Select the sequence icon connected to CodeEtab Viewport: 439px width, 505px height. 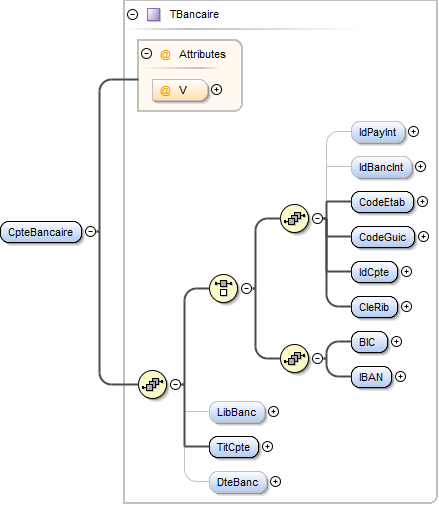click(x=294, y=218)
